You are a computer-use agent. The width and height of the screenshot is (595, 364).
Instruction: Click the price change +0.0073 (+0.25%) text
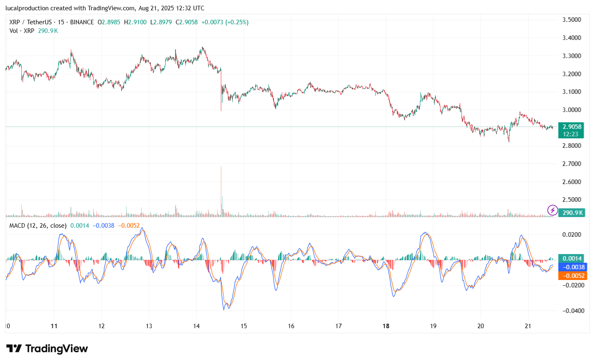225,22
